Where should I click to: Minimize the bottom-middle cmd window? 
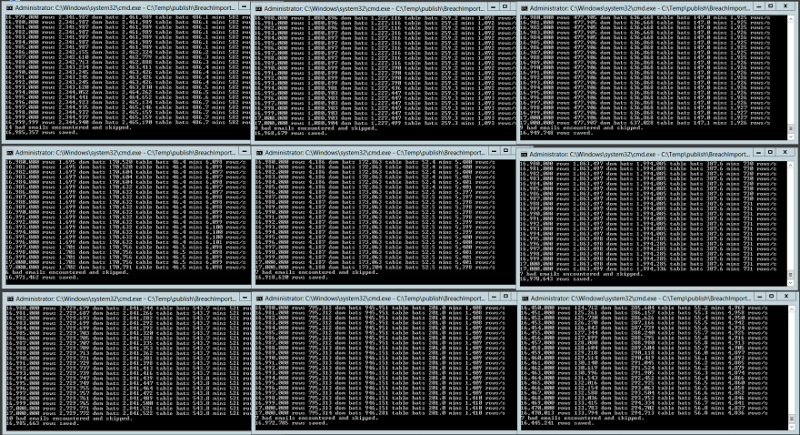click(494, 296)
